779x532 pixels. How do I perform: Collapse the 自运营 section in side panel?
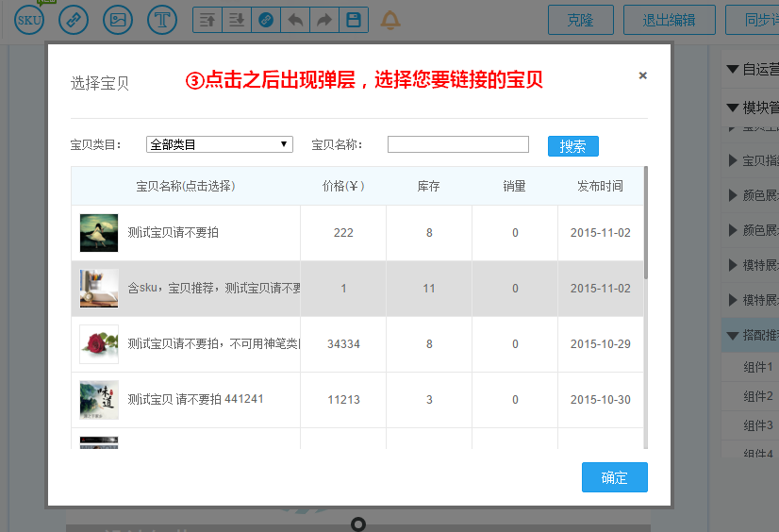[x=732, y=69]
